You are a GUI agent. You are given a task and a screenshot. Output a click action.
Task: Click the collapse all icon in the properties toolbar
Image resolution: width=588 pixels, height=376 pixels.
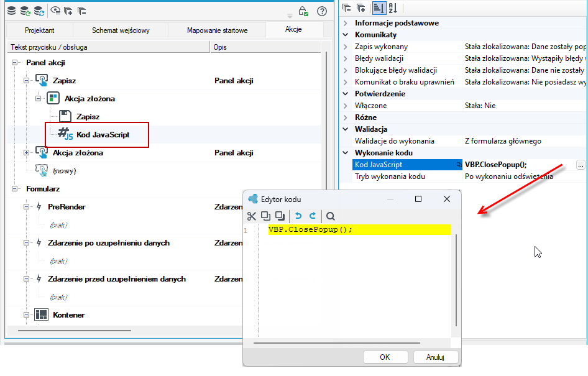coord(347,7)
